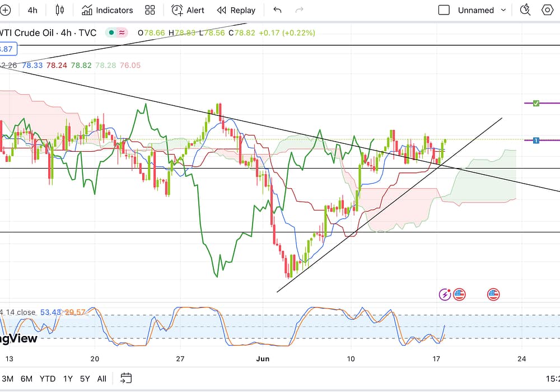Image resolution: width=560 pixels, height=392 pixels.
Task: Open the Indicators panel
Action: coord(107,10)
